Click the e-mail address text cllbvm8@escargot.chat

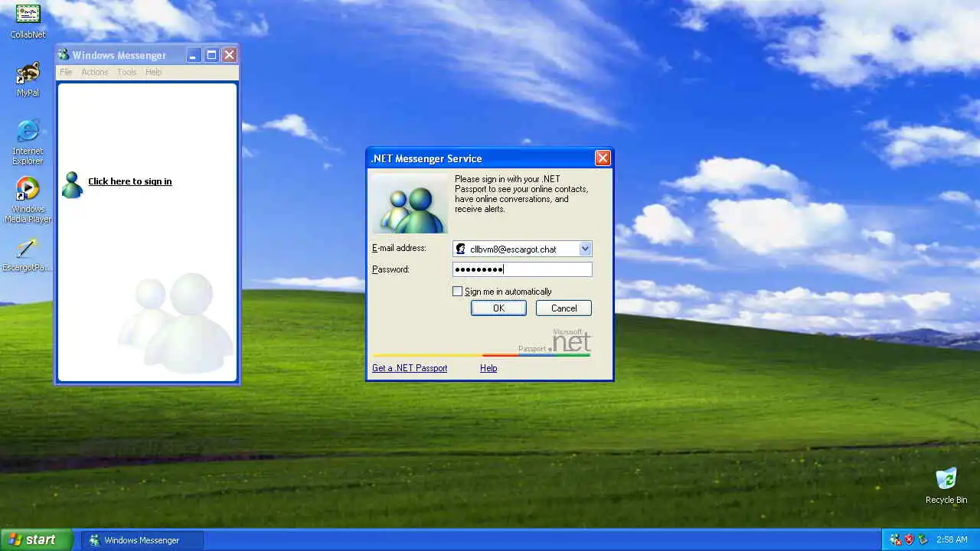[513, 249]
